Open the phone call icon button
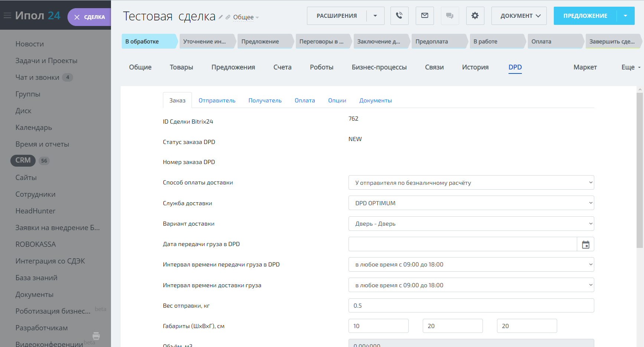The width and height of the screenshot is (644, 347). click(399, 16)
